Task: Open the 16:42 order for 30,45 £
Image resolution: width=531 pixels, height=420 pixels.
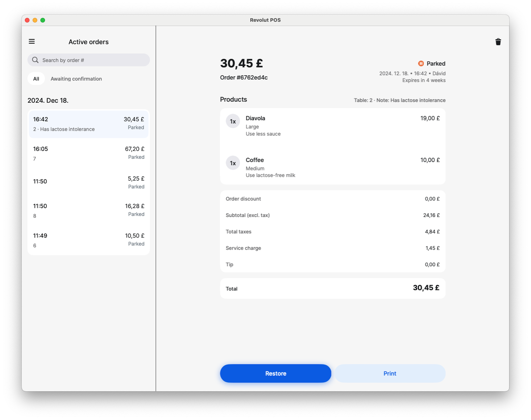Action: click(x=88, y=124)
